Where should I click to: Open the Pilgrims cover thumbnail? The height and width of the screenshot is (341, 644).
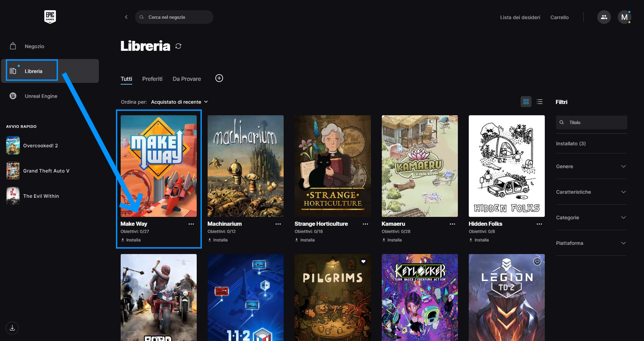(333, 297)
